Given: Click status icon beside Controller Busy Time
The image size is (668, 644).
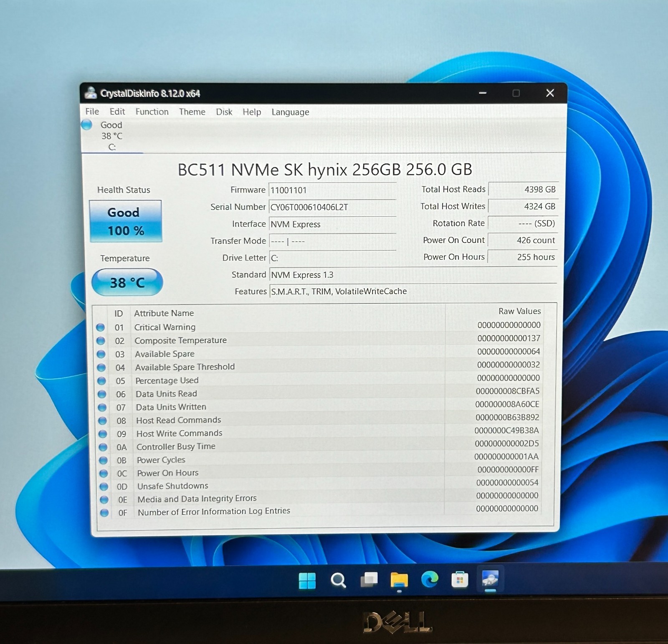Looking at the screenshot, I should pos(103,447).
